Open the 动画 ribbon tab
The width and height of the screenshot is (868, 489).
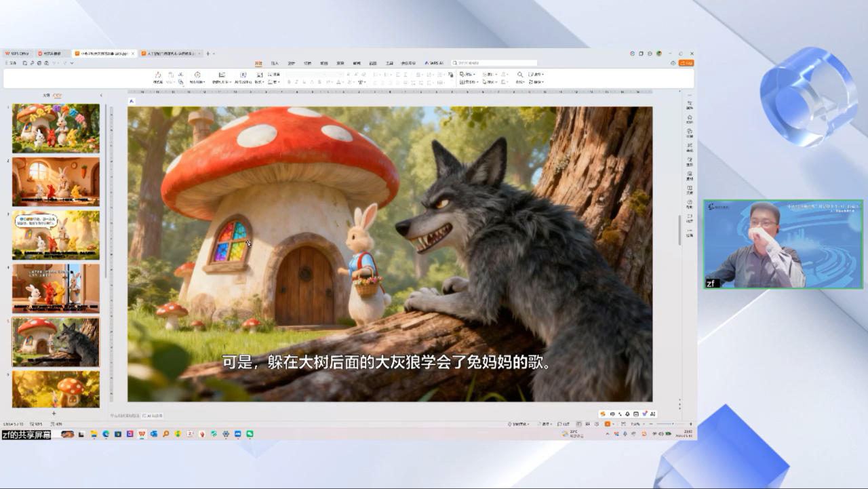click(x=323, y=63)
